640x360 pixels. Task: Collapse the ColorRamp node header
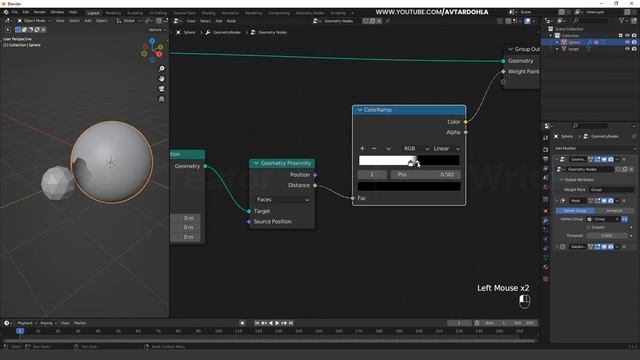[360, 110]
